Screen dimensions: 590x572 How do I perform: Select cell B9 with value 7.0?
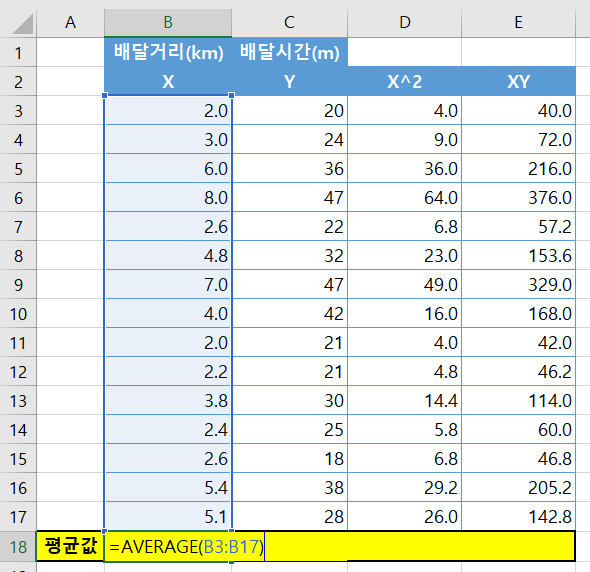click(x=168, y=284)
